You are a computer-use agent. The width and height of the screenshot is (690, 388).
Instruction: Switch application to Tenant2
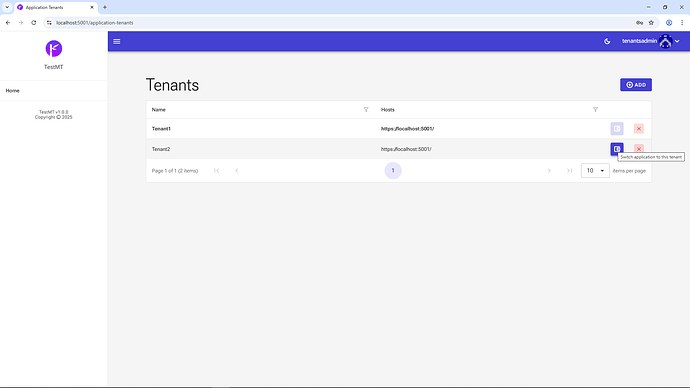pos(617,149)
